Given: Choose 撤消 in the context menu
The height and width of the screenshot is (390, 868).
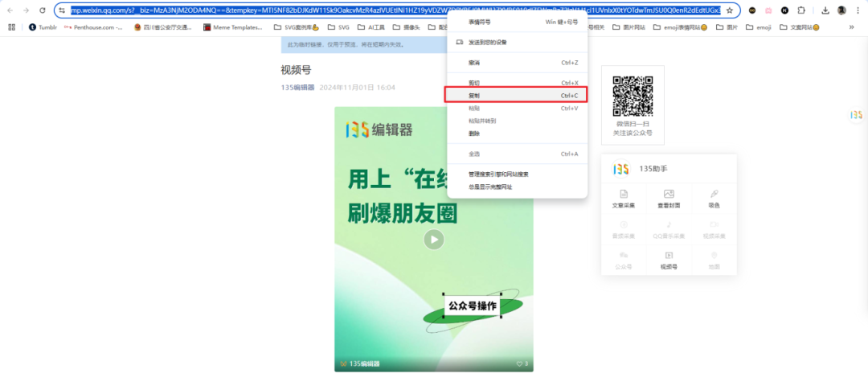Looking at the screenshot, I should (x=517, y=63).
